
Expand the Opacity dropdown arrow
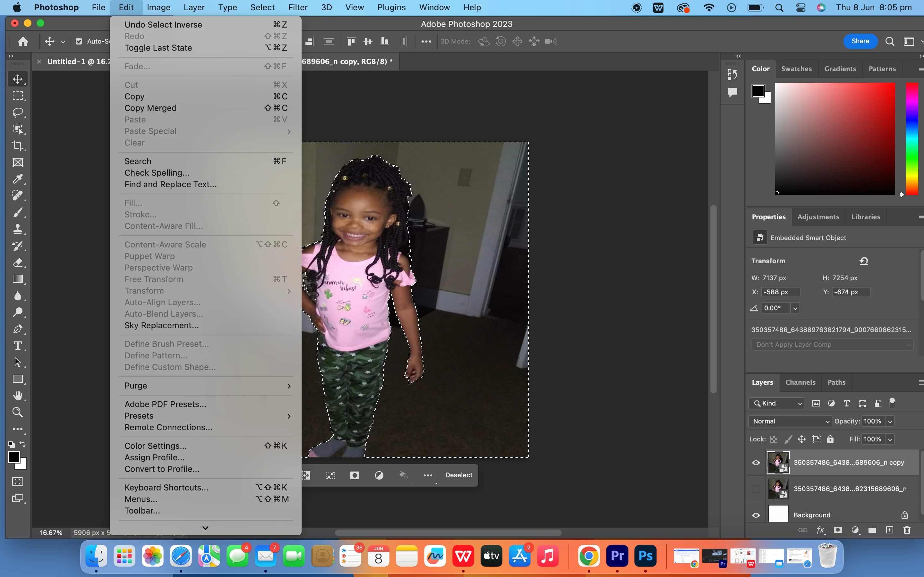[890, 421]
